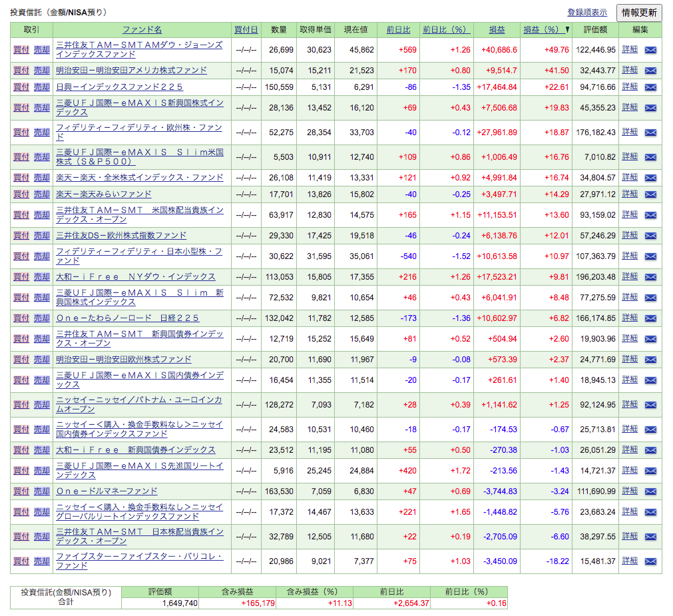Click the 損益 value +40,686.6
Viewport: 673px width, 616px height.
tap(499, 50)
